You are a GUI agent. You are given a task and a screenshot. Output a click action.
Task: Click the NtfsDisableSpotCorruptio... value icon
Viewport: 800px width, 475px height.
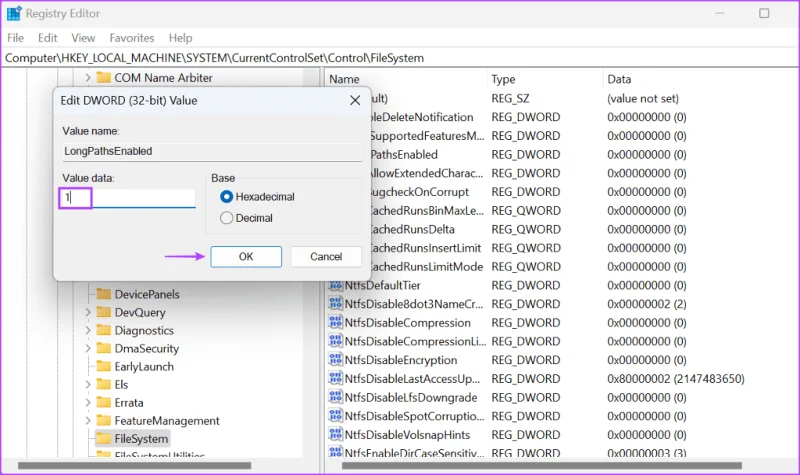[335, 416]
